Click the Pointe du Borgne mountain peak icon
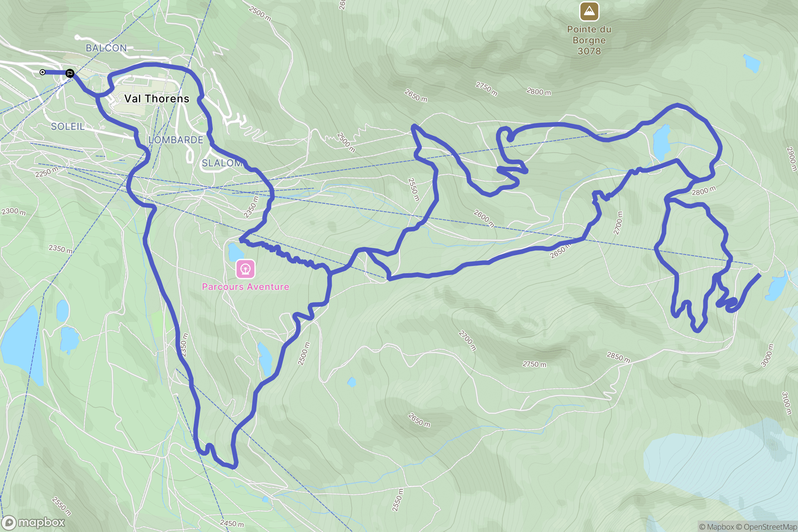This screenshot has width=798, height=532. tap(589, 12)
